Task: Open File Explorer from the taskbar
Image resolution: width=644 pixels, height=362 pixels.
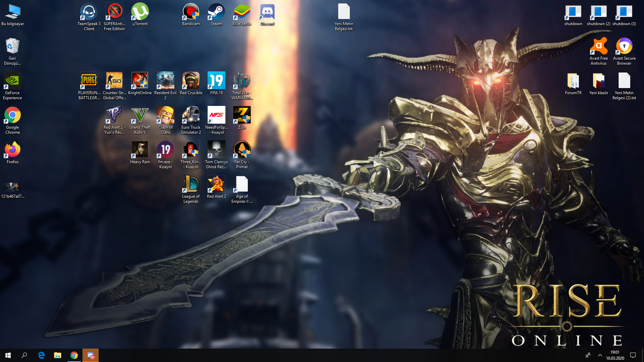Action: pos(58,355)
